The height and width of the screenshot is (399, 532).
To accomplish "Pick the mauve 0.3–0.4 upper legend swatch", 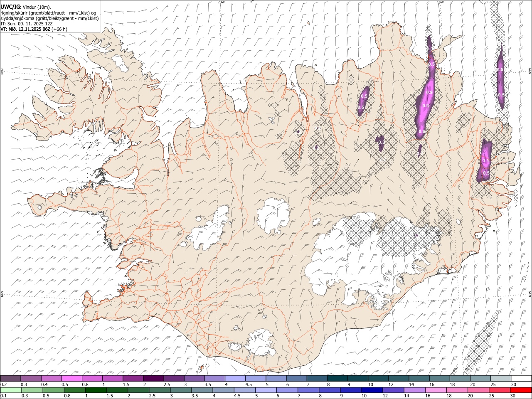I will click(31, 379).
